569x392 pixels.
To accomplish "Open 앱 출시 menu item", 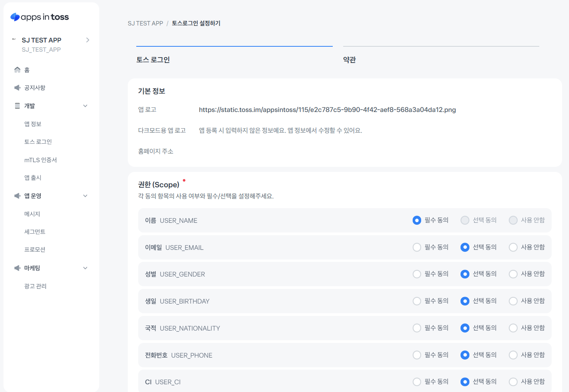I will (x=33, y=178).
